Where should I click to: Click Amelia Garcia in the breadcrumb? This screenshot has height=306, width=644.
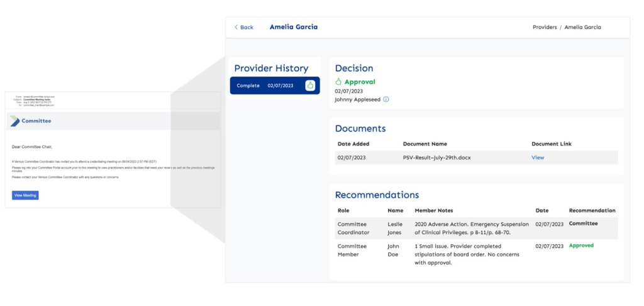pyautogui.click(x=582, y=27)
